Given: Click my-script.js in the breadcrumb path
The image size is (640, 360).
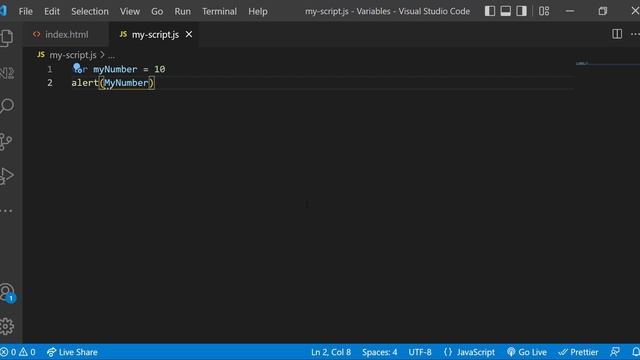Looking at the screenshot, I should coord(73,55).
